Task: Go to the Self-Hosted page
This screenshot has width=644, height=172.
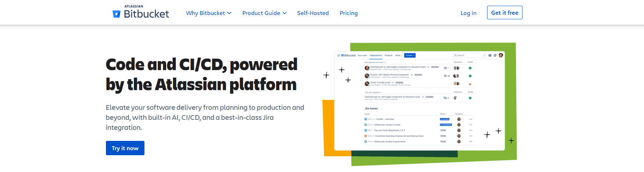Action: click(313, 13)
